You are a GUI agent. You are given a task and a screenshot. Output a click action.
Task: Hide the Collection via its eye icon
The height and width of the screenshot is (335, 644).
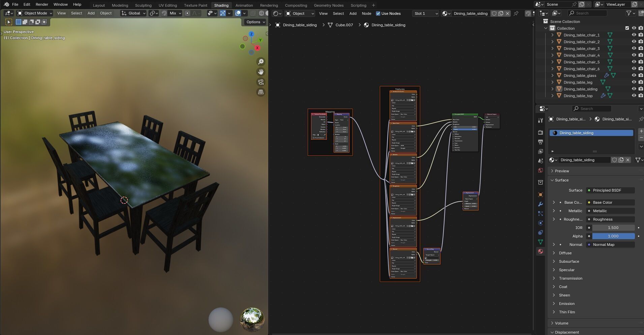coord(634,28)
